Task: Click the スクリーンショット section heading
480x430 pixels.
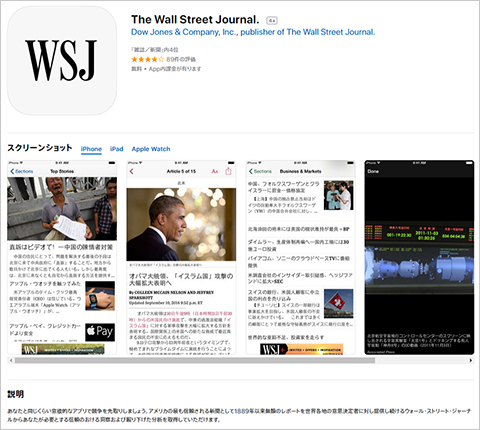Action: 40,148
